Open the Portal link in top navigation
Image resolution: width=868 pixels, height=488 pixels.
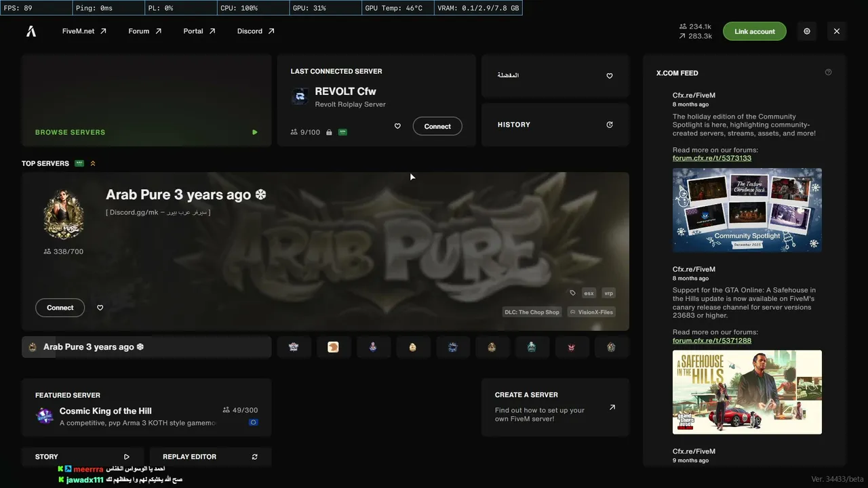[199, 31]
